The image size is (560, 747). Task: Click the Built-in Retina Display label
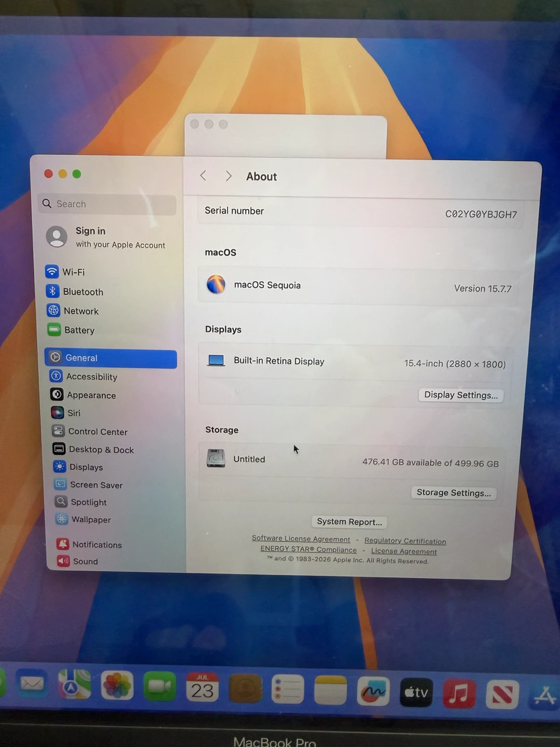pyautogui.click(x=279, y=361)
